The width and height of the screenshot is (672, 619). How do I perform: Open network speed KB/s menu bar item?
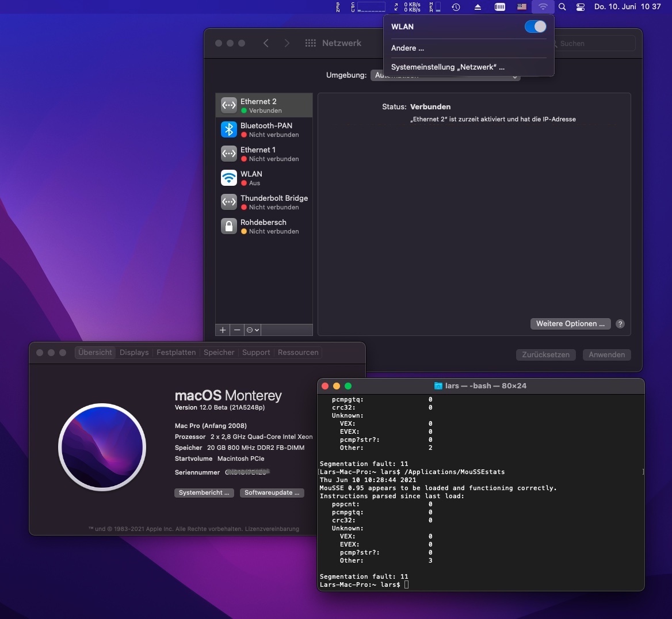[x=407, y=7]
